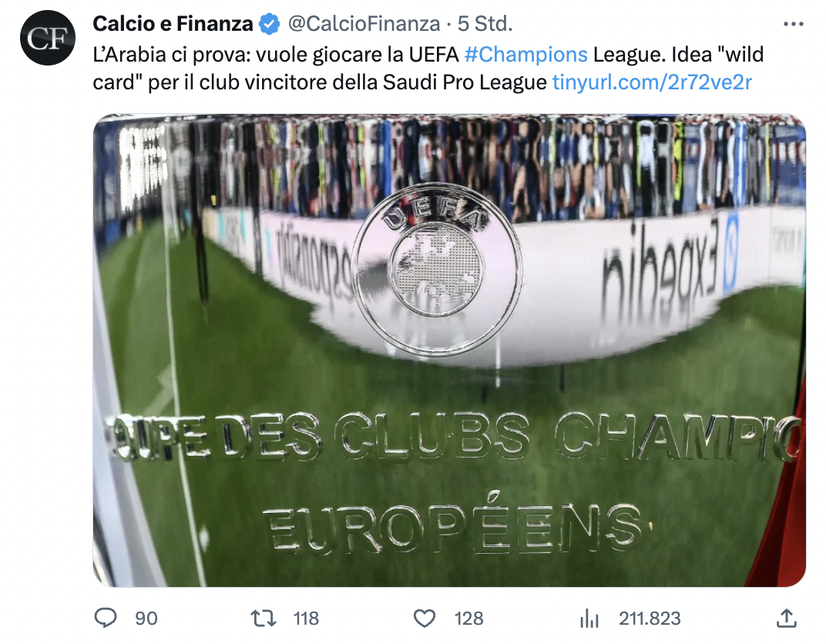Click the 118 retweets count
This screenshot has width=826, height=644.
tap(306, 619)
